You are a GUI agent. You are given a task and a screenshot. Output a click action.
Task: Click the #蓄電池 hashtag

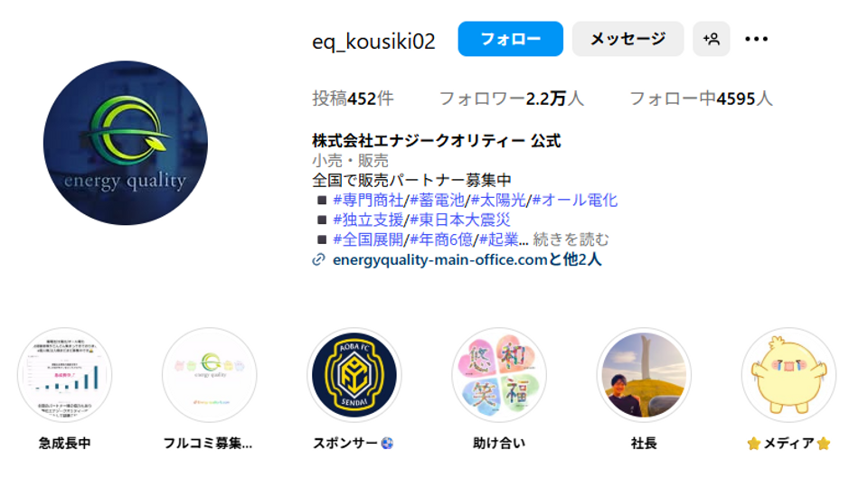pyautogui.click(x=438, y=201)
